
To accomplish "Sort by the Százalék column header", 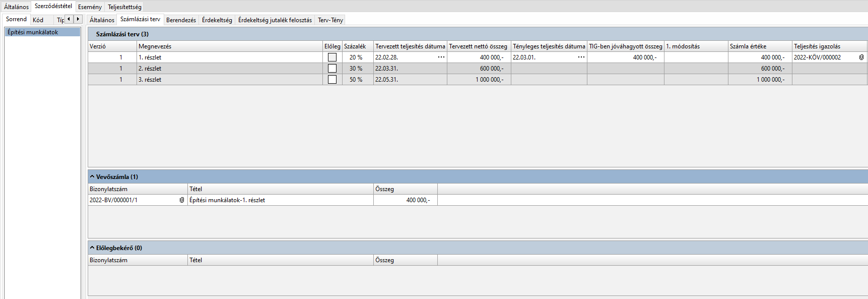I will tap(358, 46).
